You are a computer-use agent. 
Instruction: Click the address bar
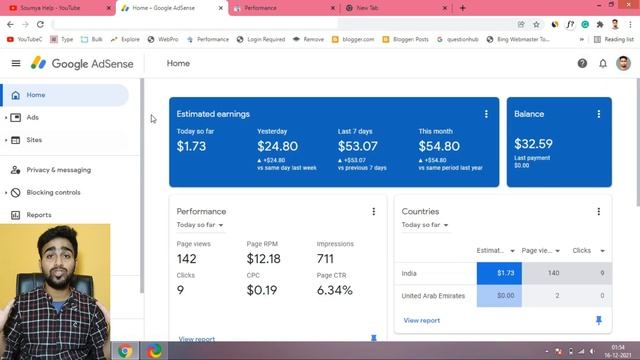pyautogui.click(x=282, y=24)
